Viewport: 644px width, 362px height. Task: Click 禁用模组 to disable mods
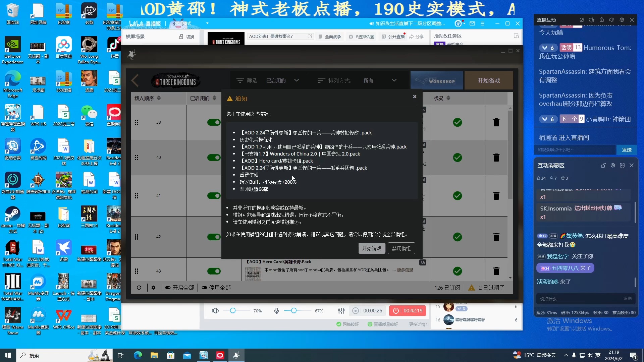pyautogui.click(x=401, y=248)
